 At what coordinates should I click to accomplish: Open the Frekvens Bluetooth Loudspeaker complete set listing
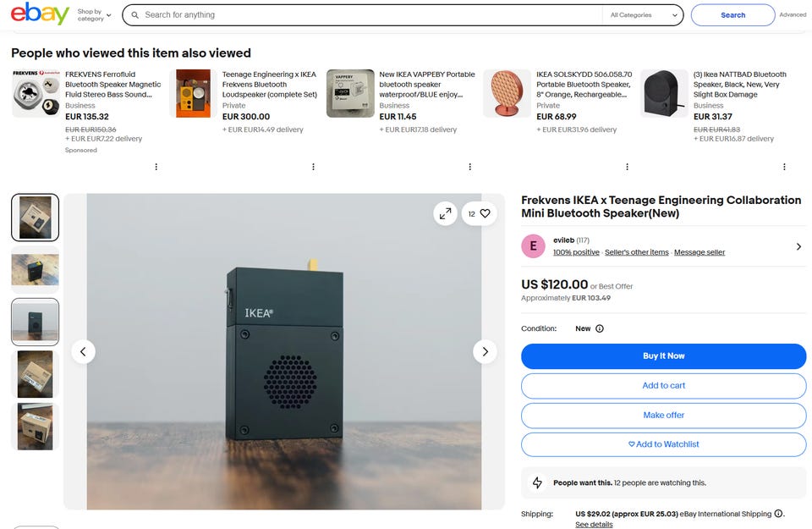[x=269, y=85]
